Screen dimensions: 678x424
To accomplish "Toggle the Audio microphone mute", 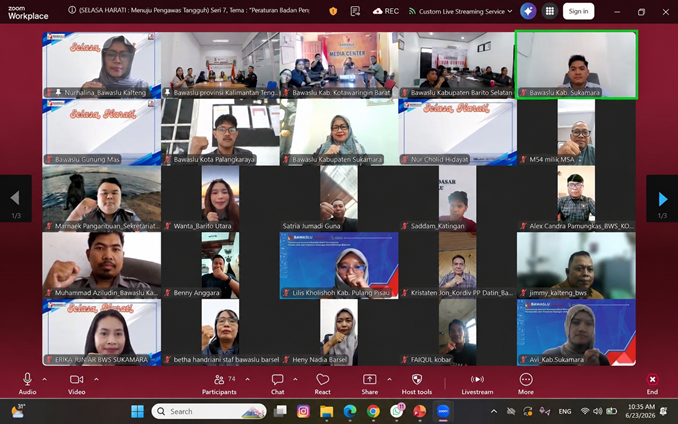I will 27,379.
